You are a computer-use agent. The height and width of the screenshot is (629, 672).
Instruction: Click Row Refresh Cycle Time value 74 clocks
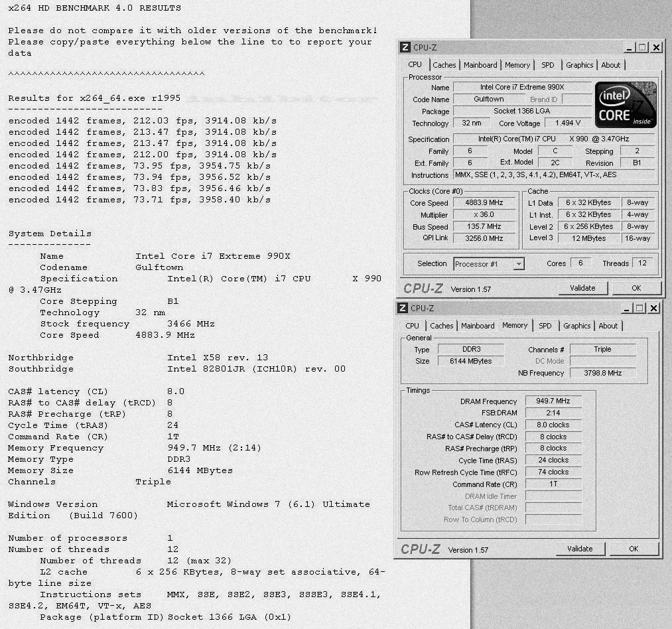click(x=553, y=472)
